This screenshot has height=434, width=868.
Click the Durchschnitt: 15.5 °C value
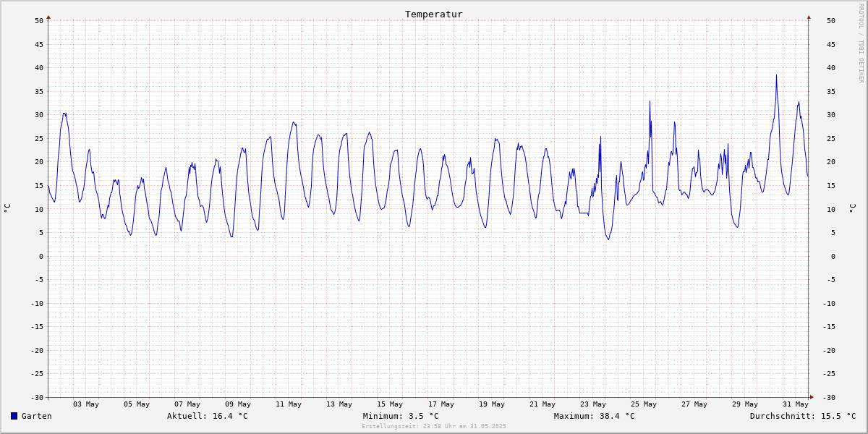tap(803, 416)
